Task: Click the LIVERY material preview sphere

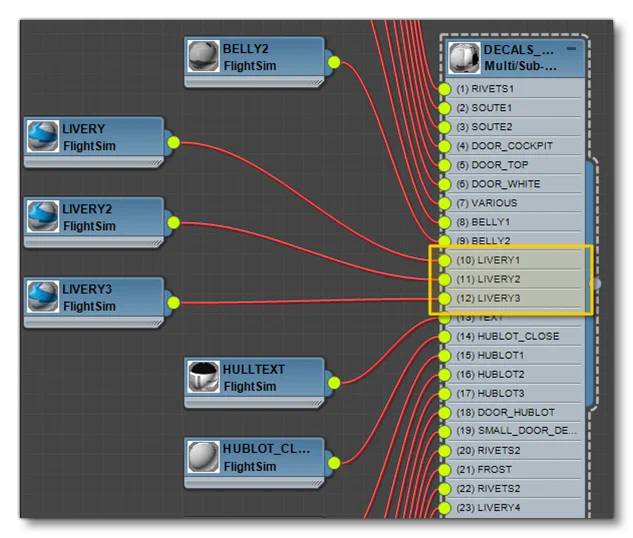Action: (x=43, y=136)
